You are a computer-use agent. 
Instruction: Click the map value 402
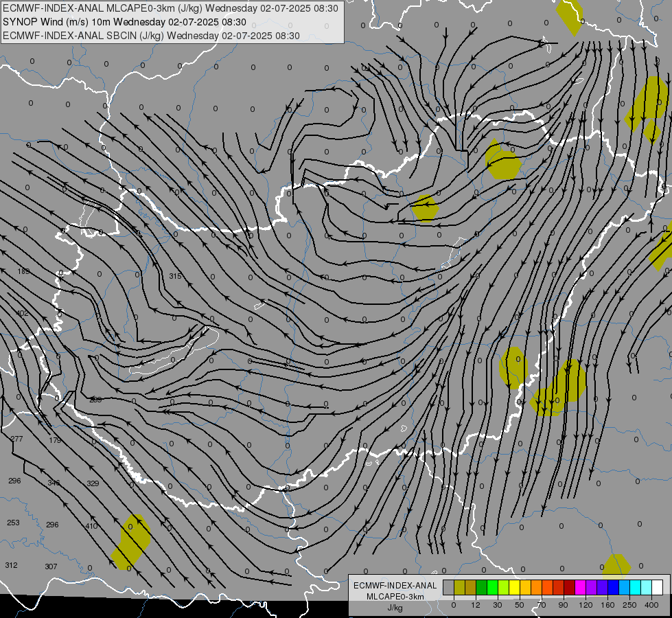(x=22, y=313)
